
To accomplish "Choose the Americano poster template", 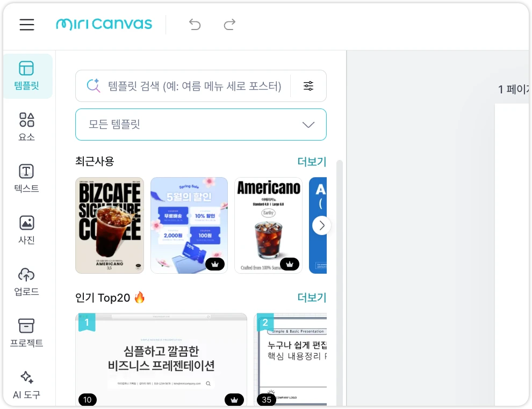I will (268, 225).
